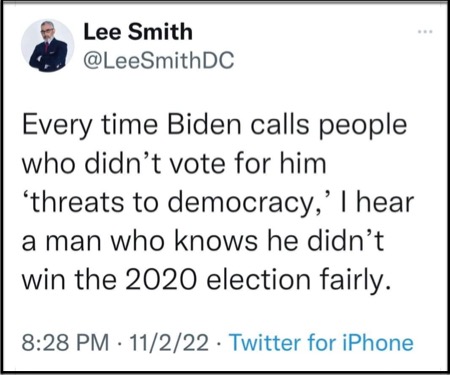Image resolution: width=450 pixels, height=375 pixels.
Task: Select the 8:28 PM timestamp
Action: tap(65, 343)
